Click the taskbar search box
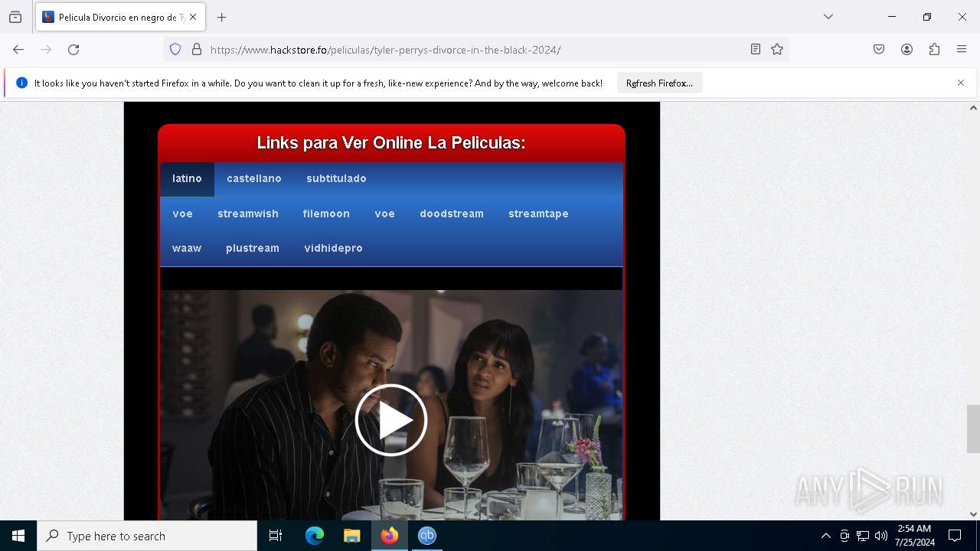 coord(147,536)
